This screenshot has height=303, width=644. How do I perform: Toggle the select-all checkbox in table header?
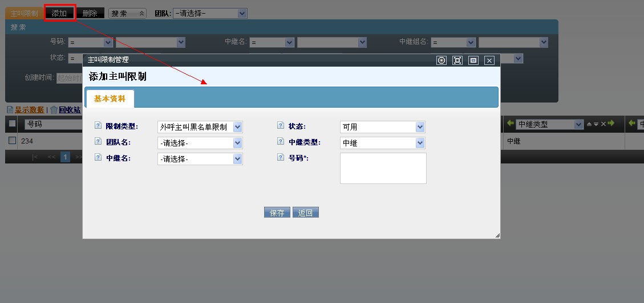(x=12, y=124)
